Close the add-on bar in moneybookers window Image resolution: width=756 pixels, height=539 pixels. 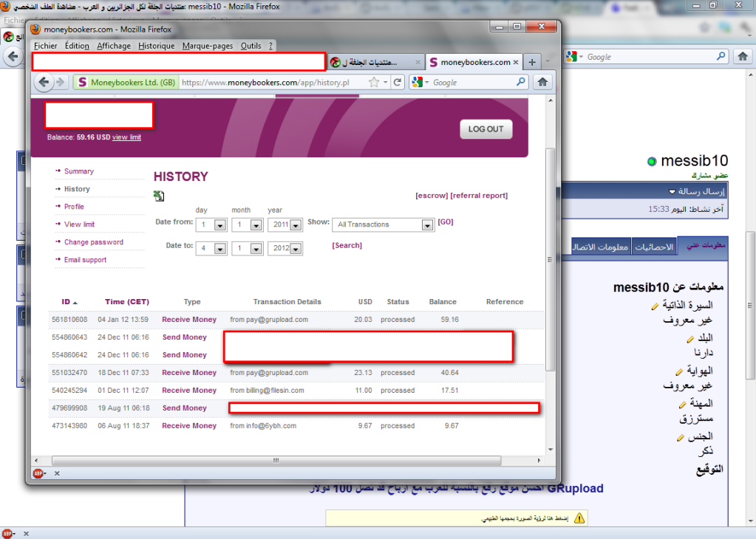point(57,473)
